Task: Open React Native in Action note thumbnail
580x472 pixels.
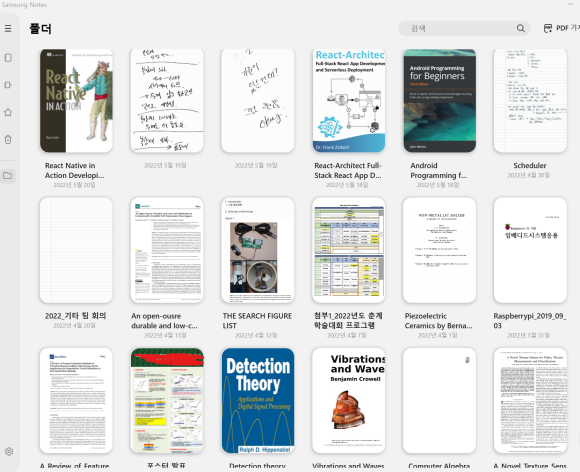Action: pos(76,101)
